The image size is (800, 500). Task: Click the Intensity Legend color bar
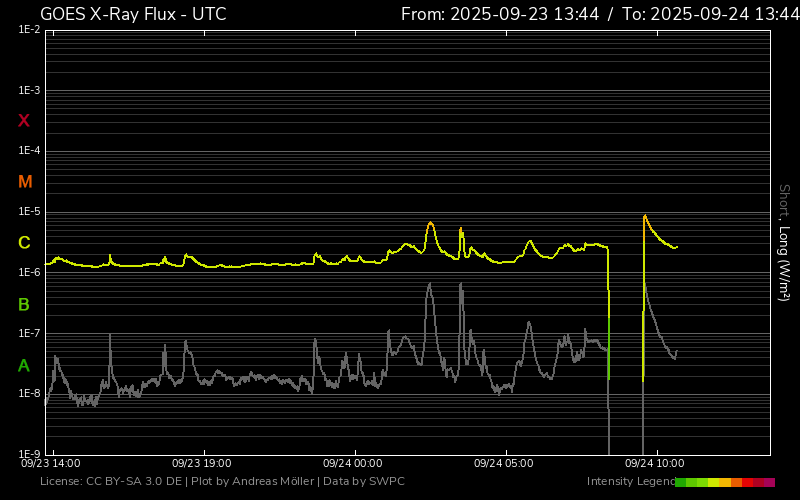[725, 482]
